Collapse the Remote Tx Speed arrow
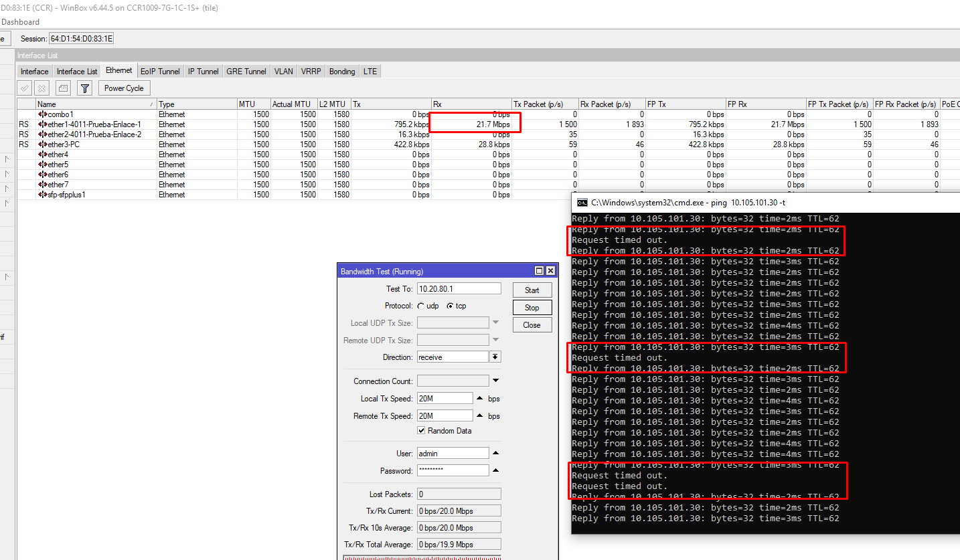The height and width of the screenshot is (560, 960). (479, 416)
